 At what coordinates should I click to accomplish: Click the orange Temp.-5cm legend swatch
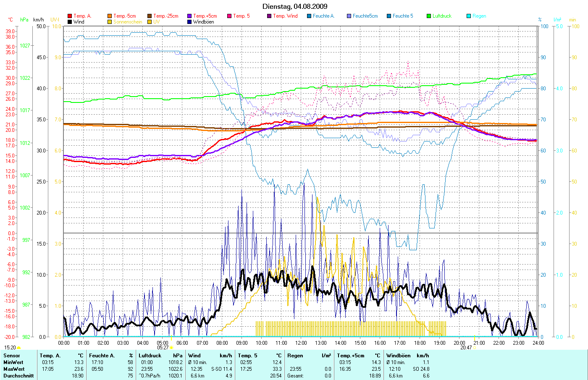click(x=110, y=16)
